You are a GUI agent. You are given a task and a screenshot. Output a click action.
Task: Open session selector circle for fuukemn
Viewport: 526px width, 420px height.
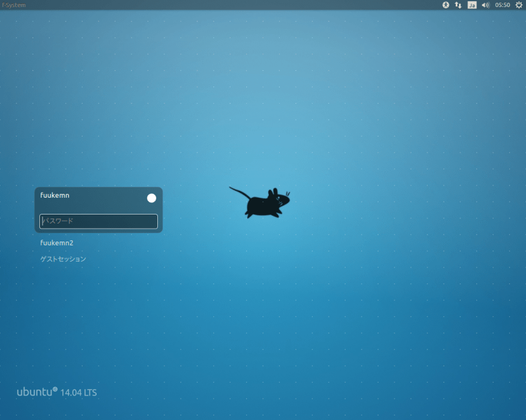(x=151, y=198)
